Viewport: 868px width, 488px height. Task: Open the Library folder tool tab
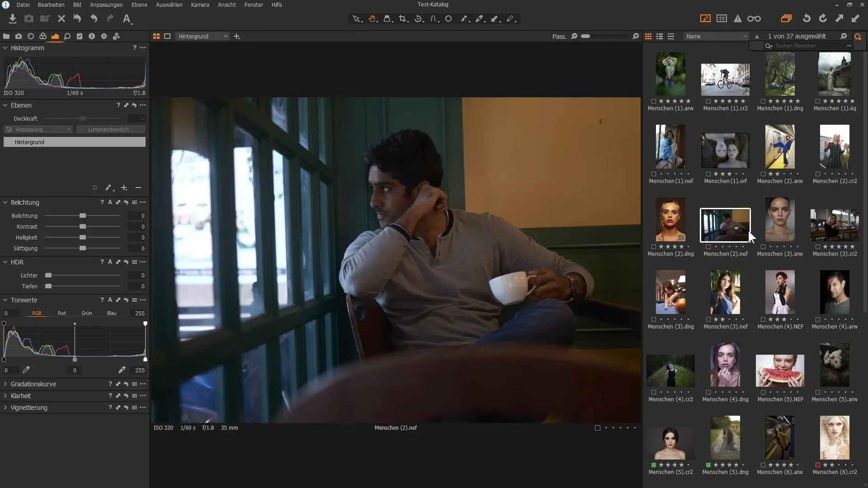tap(6, 36)
